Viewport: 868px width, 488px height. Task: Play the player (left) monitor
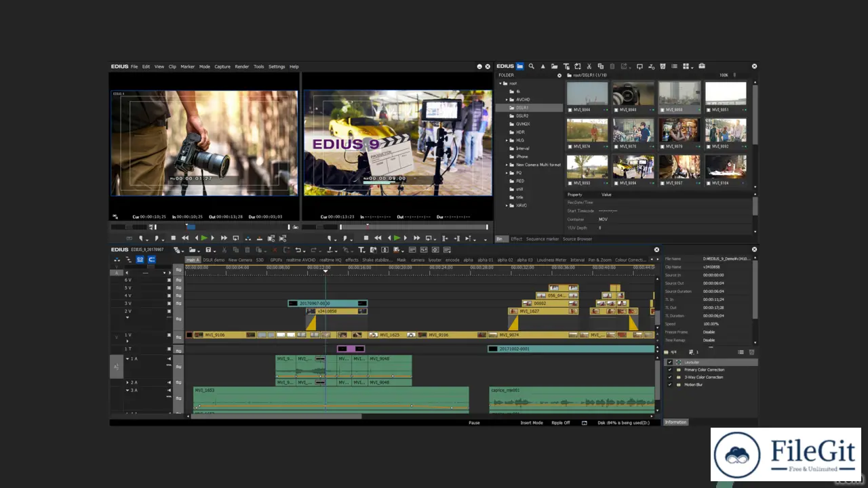point(204,238)
